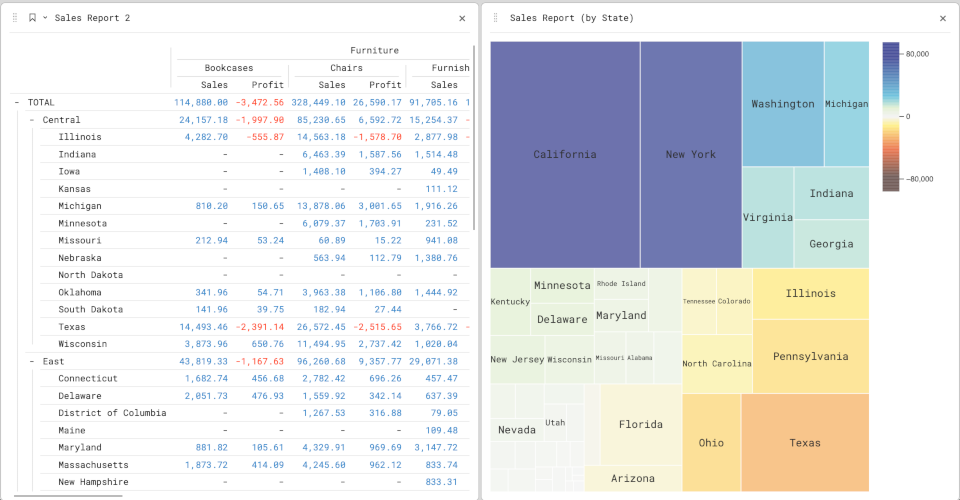Collapse the TOTAL row
This screenshot has height=500, width=960.
point(17,102)
